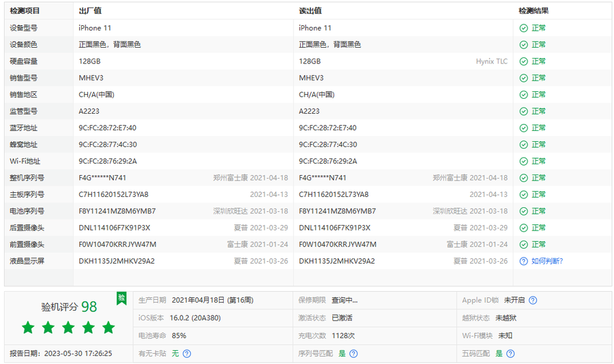Open the 如何判断? link for 液晶显示屏
The image size is (614, 364).
[547, 261]
